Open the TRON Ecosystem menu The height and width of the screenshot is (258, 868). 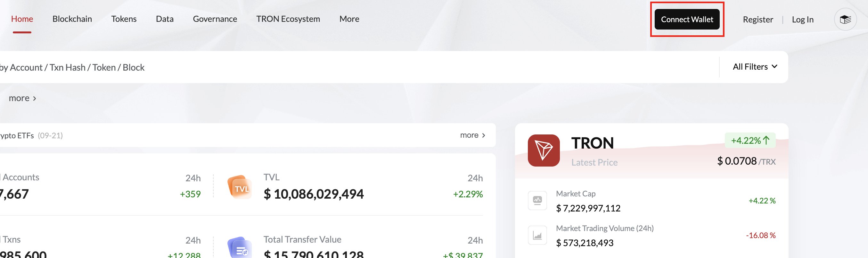pos(288,19)
